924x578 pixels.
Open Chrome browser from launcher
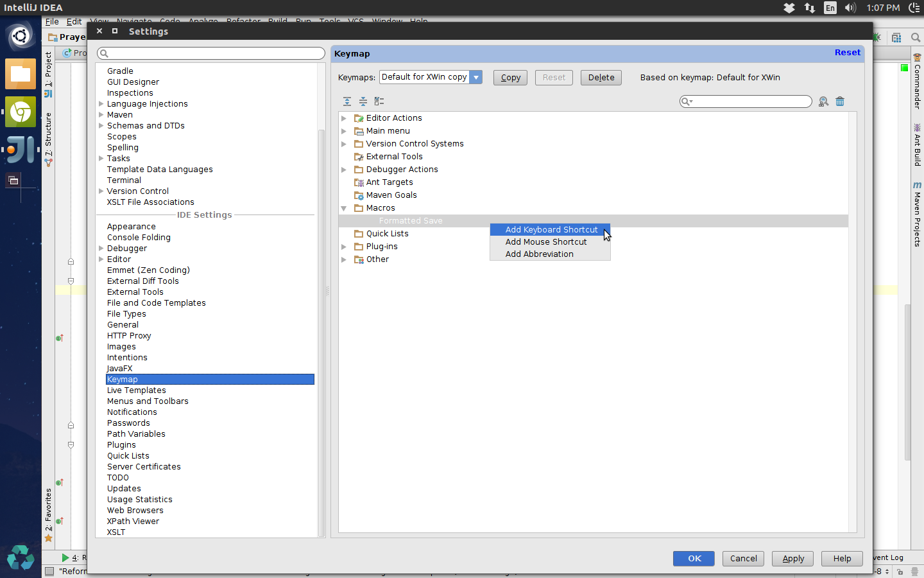[21, 112]
